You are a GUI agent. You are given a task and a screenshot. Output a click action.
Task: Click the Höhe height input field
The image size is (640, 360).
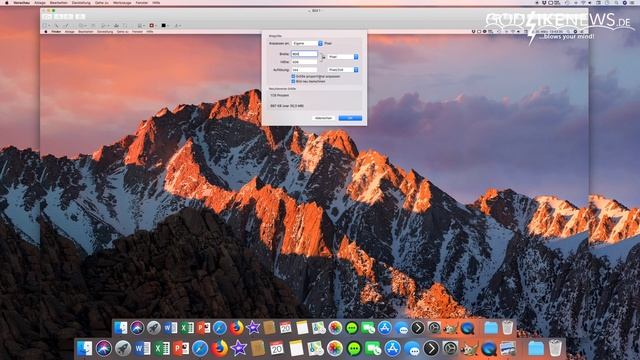pos(304,62)
